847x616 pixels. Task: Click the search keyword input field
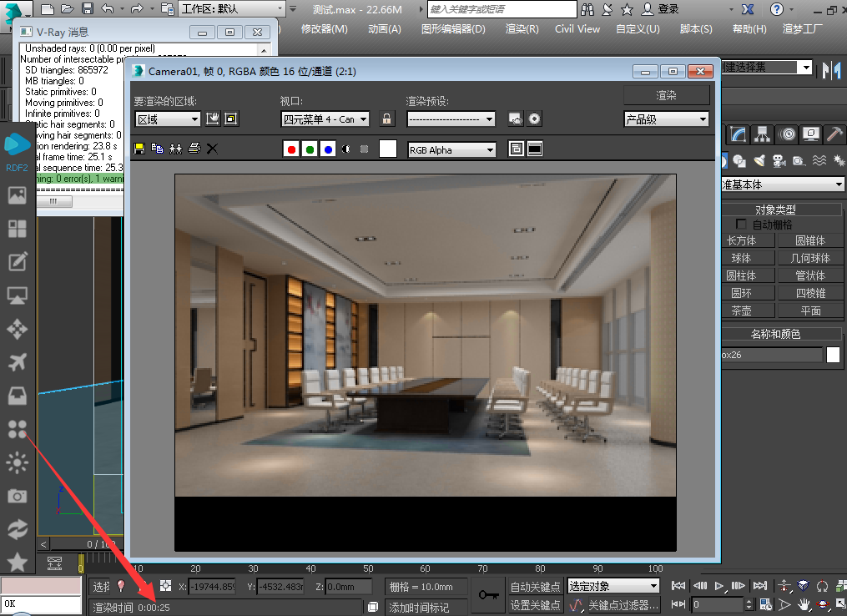pos(502,9)
